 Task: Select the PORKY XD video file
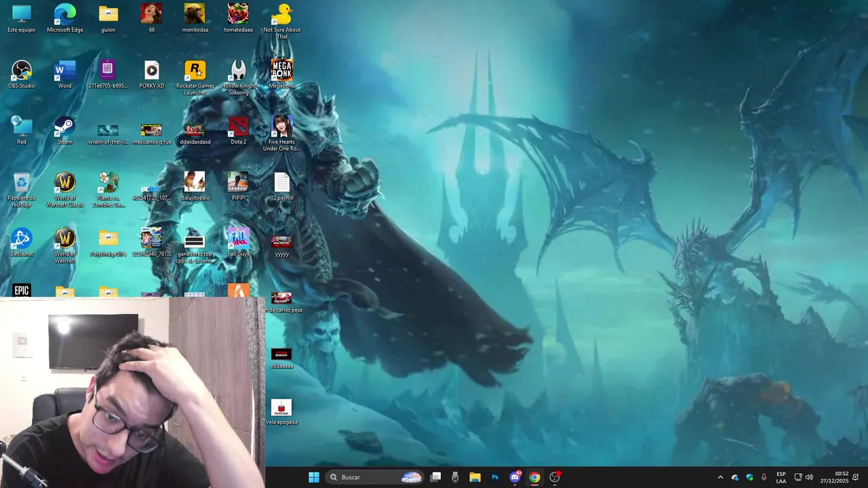pyautogui.click(x=151, y=75)
